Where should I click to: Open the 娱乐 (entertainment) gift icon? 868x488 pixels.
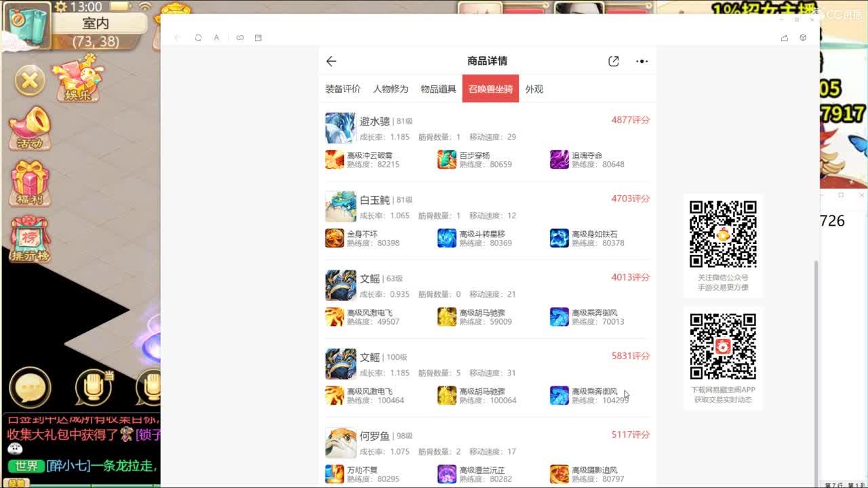pos(77,78)
